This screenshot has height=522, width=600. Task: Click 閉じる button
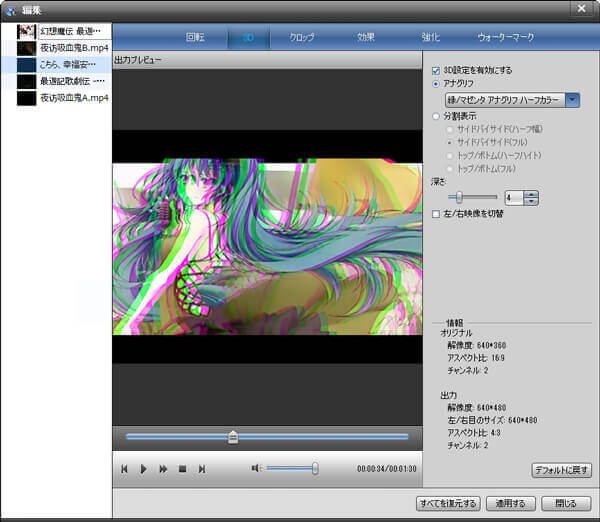click(566, 504)
